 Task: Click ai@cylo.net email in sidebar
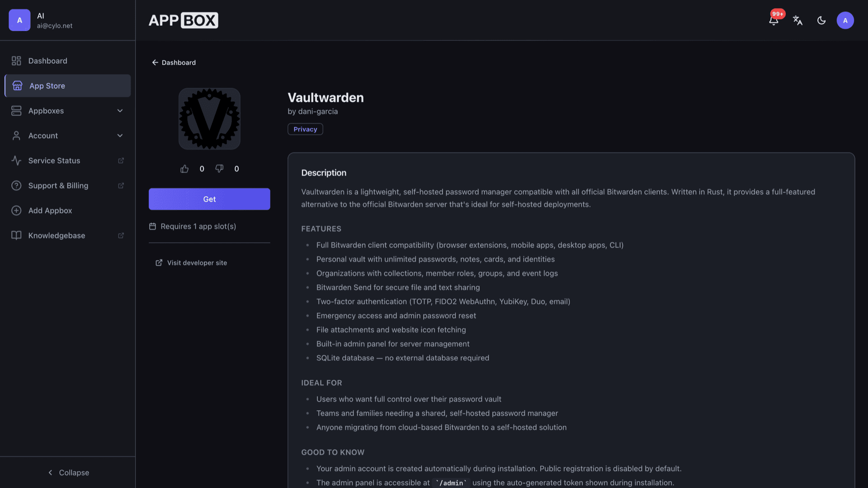pyautogui.click(x=54, y=26)
